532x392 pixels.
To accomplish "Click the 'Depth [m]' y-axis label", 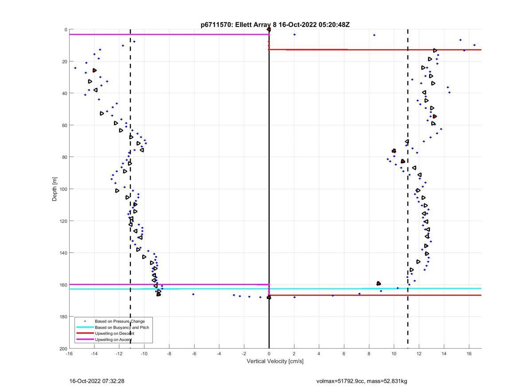I will [55, 189].
